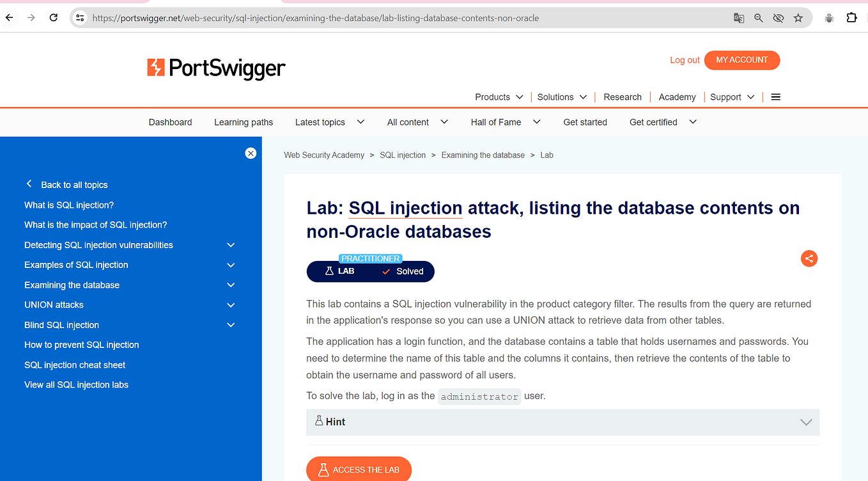Open the browser extensions puzzle icon

pos(851,18)
